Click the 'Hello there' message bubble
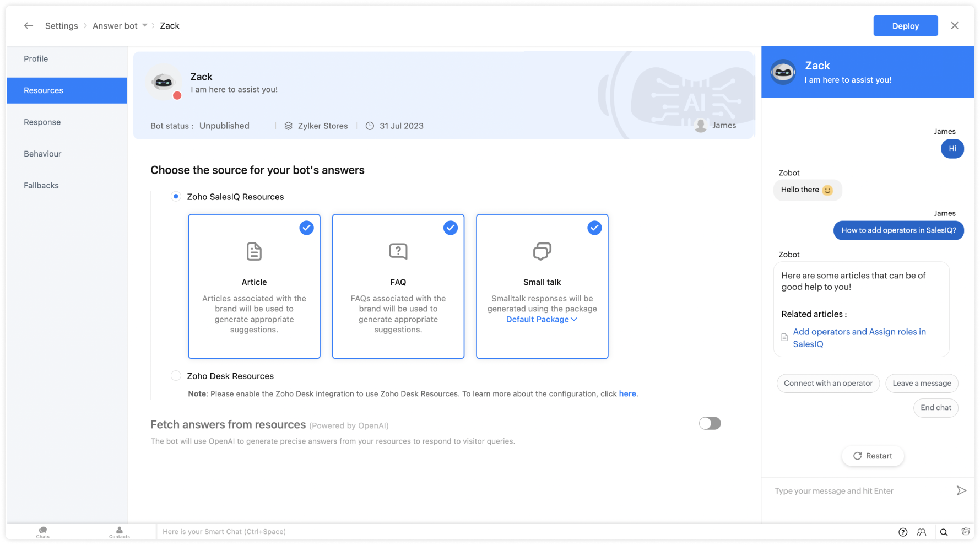This screenshot has height=545, width=980. pos(807,190)
